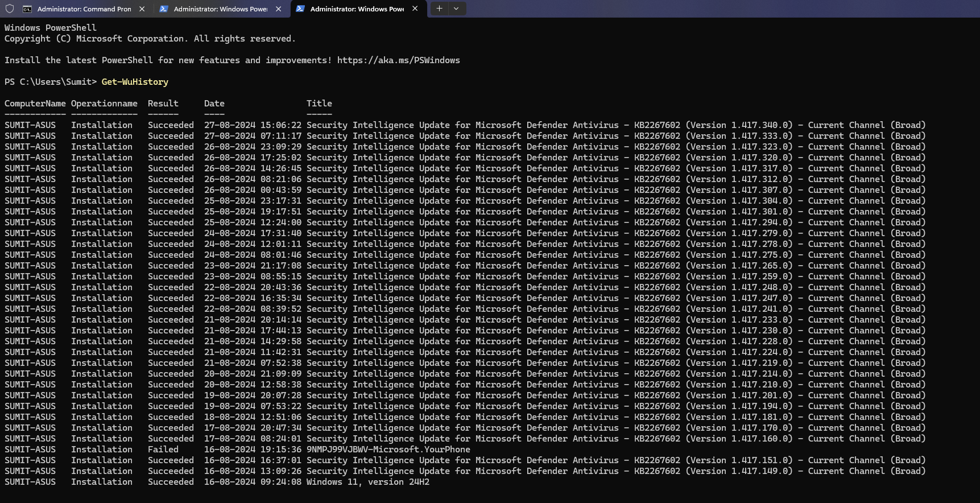
Task: Click the administrator shield icon
Action: pyautogui.click(x=9, y=9)
